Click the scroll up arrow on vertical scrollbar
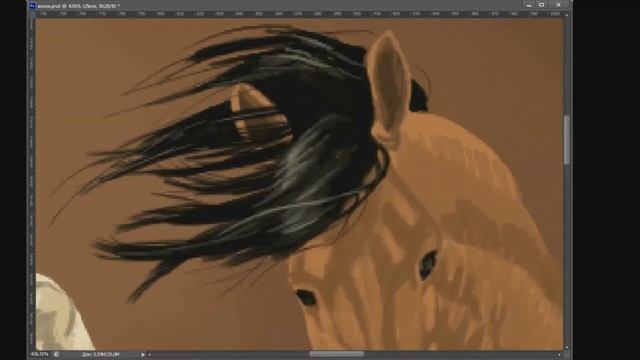Viewport: 640px width, 360px height. coord(567,15)
